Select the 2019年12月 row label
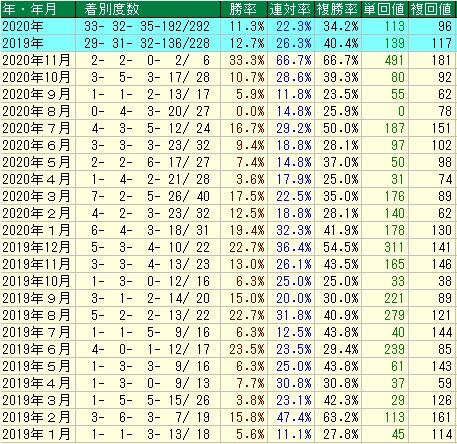Screen dimensions: 457x444 36,247
